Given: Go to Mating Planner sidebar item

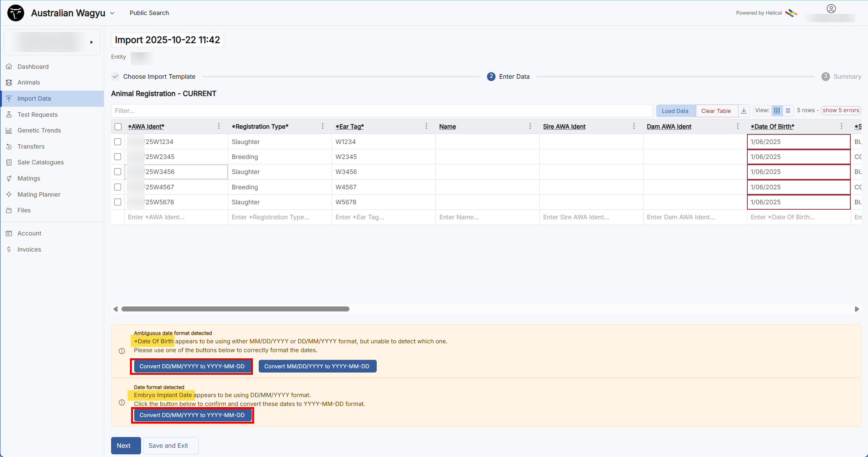Looking at the screenshot, I should point(39,194).
